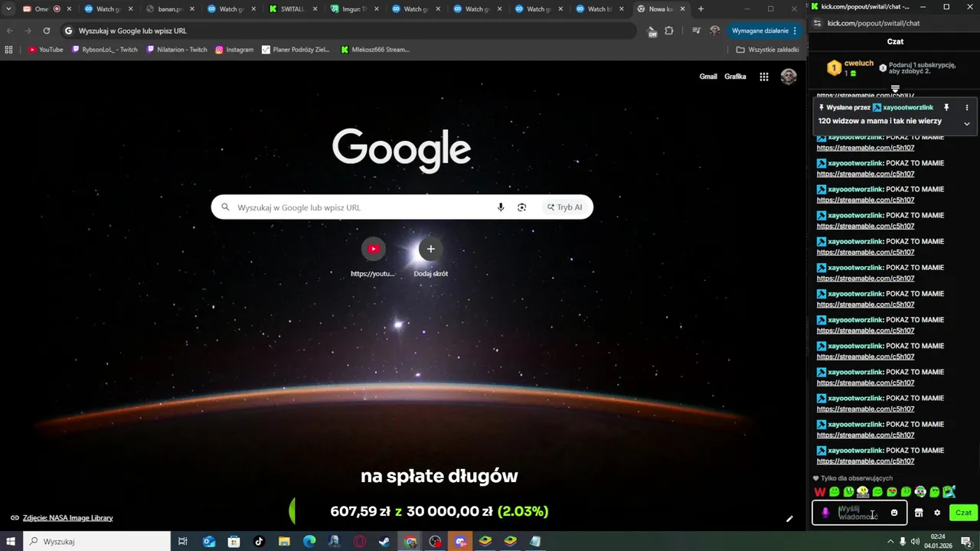980x551 pixels.
Task: Open the Google apps grid
Action: (x=764, y=77)
